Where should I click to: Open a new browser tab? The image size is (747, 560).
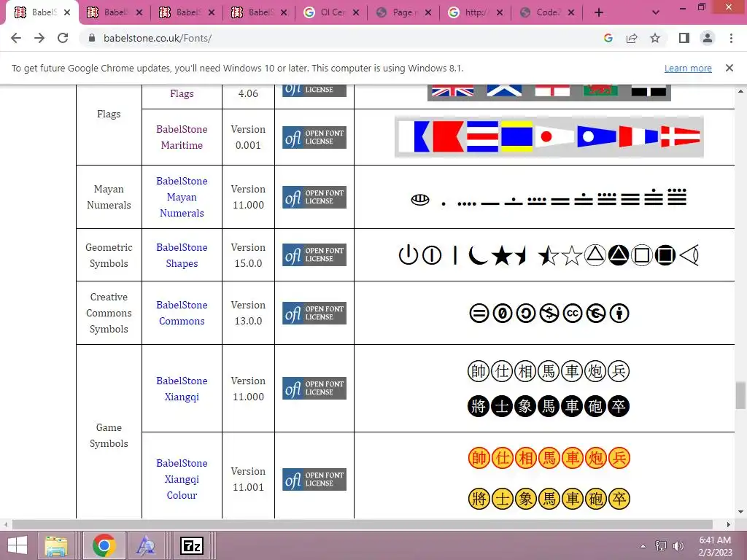pyautogui.click(x=599, y=12)
